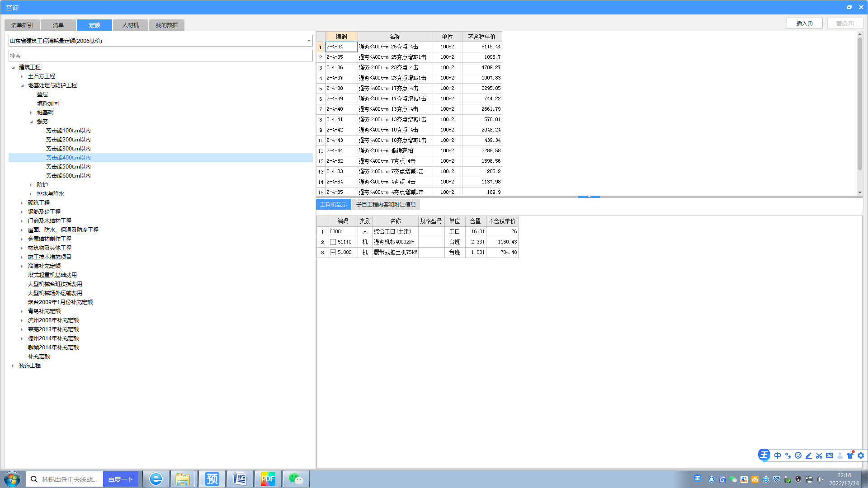The height and width of the screenshot is (488, 868).
Task: Select 垫层 tree item
Action: [x=42, y=94]
